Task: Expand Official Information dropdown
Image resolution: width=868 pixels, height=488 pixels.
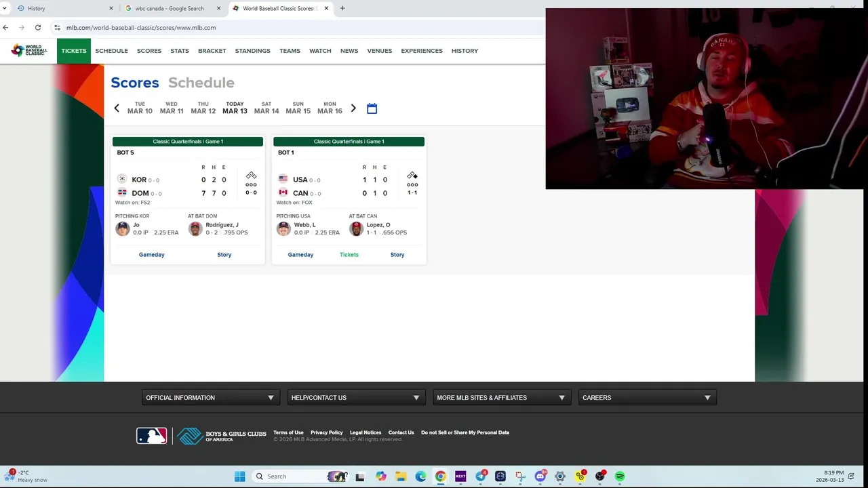Action: click(x=210, y=398)
